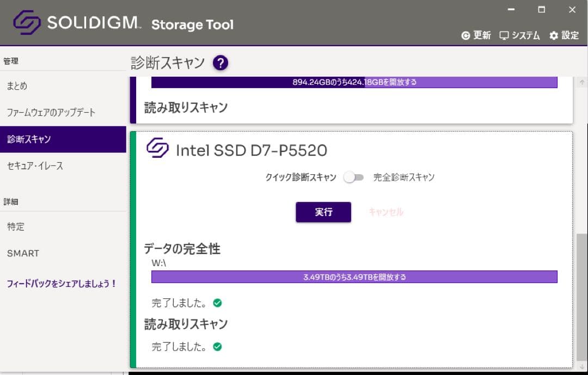The height and width of the screenshot is (375, 588).
Task: Click the 更新 refresh icon
Action: (x=465, y=35)
